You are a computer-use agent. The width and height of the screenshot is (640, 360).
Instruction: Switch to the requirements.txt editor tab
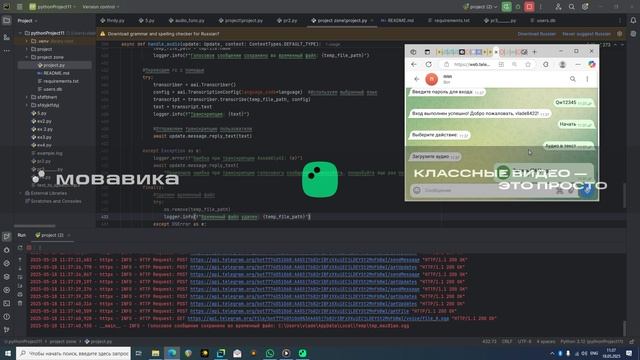pos(449,20)
